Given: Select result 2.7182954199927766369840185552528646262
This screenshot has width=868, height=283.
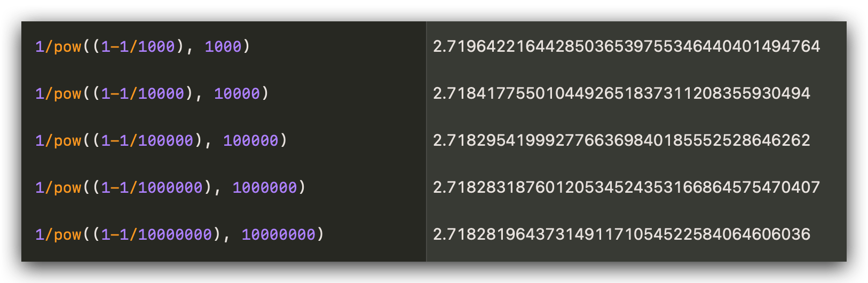Looking at the screenshot, I should click(x=621, y=140).
